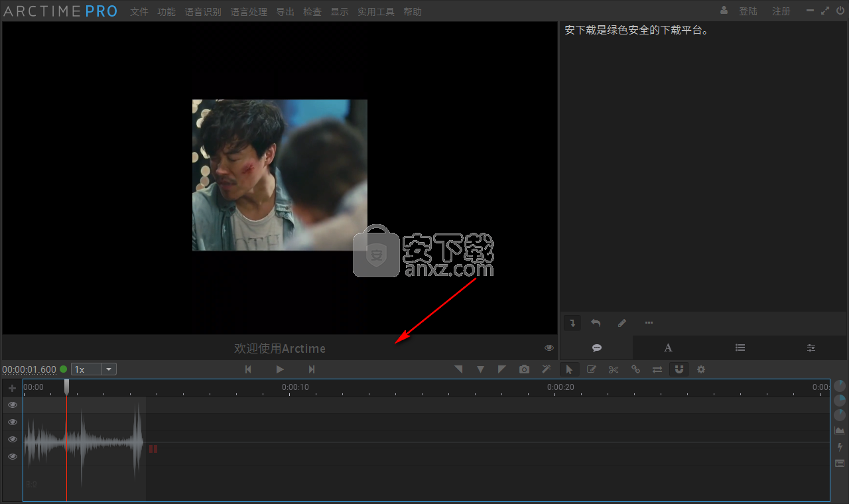
Task: Click the lightning bolt icon
Action: click(x=840, y=447)
